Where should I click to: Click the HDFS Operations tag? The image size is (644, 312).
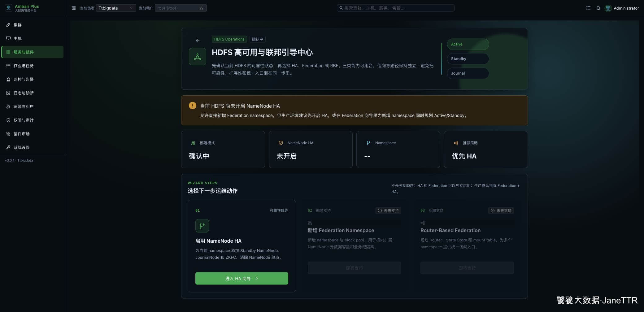pyautogui.click(x=229, y=39)
